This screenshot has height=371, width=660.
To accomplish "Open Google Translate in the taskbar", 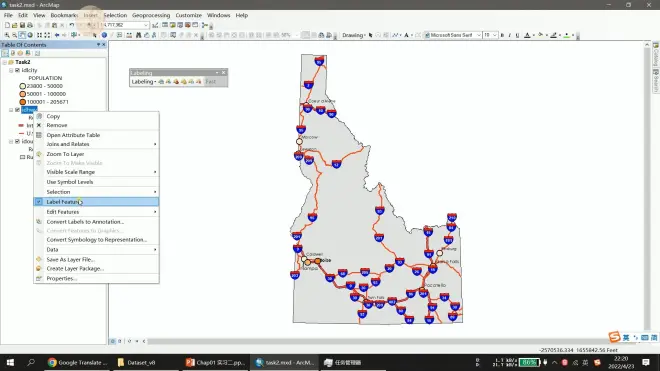I will click(78, 362).
